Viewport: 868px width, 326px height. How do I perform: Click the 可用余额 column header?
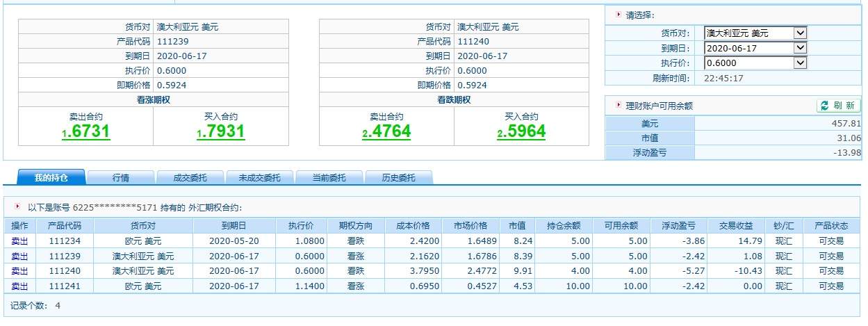click(621, 226)
